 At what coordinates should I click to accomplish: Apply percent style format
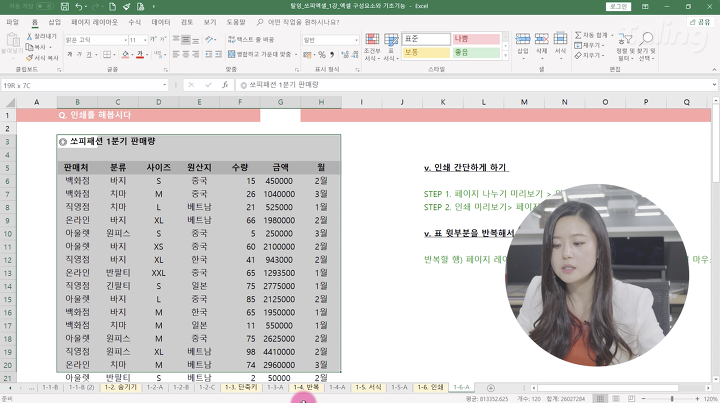point(322,55)
